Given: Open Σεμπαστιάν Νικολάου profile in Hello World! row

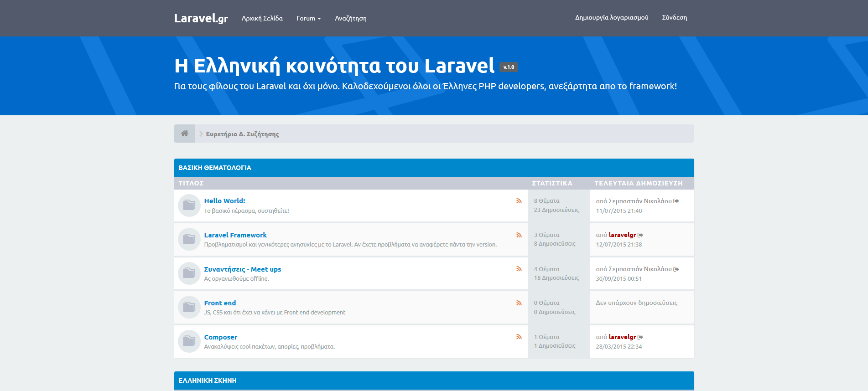Looking at the screenshot, I should (x=640, y=201).
